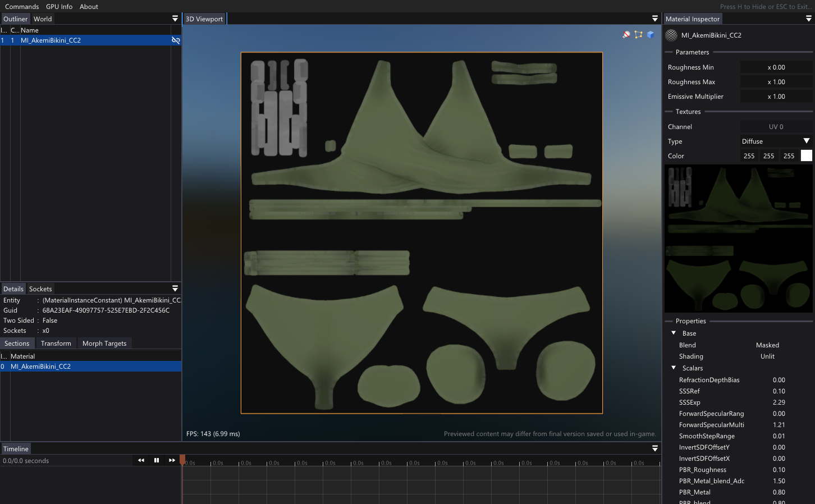Viewport: 815px width, 504px height.
Task: Pause the timeline playback
Action: (x=157, y=460)
